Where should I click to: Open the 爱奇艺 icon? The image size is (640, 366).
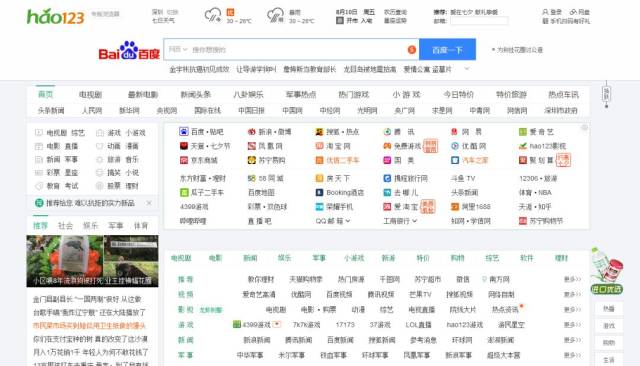tap(522, 132)
